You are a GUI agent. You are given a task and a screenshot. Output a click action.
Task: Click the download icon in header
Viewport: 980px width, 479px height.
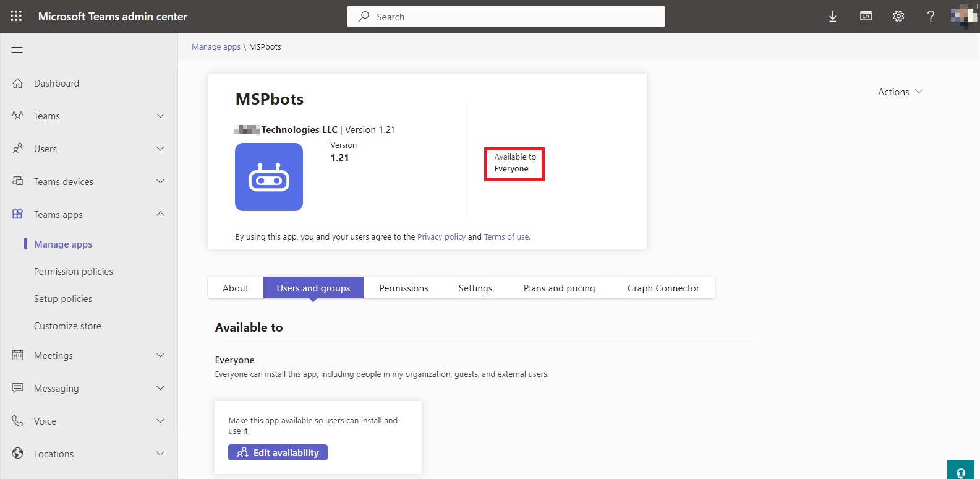(833, 17)
